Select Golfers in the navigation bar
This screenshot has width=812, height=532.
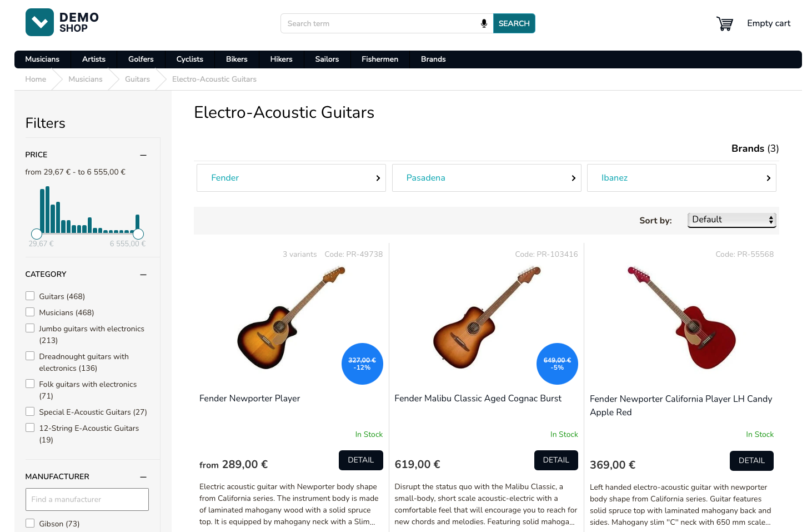[141, 59]
